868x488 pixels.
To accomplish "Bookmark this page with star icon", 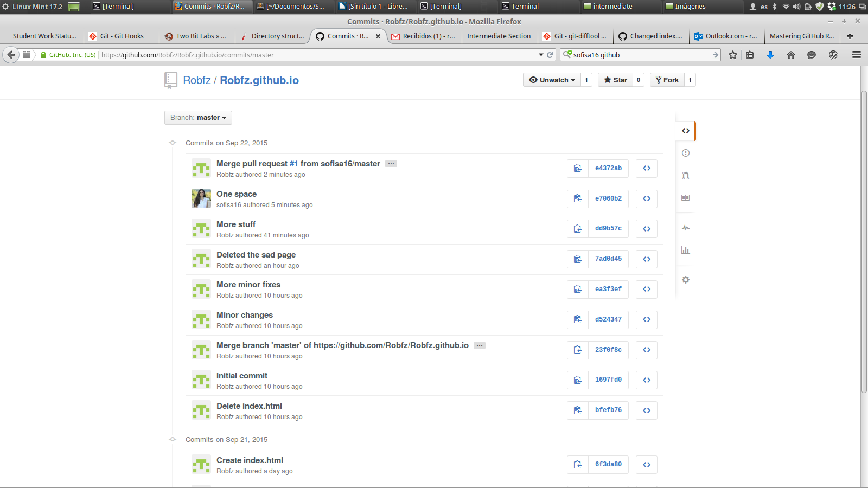I will coord(733,55).
